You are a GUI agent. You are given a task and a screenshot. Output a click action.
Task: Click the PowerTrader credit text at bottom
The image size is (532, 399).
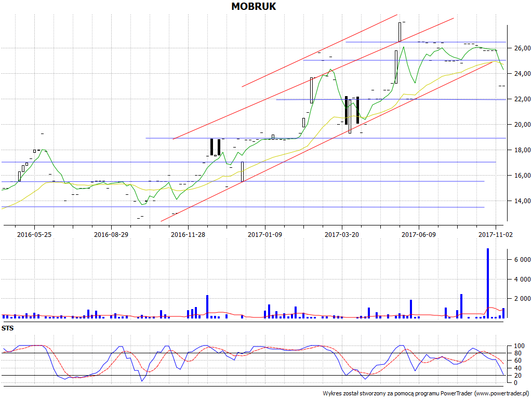pyautogui.click(x=427, y=393)
